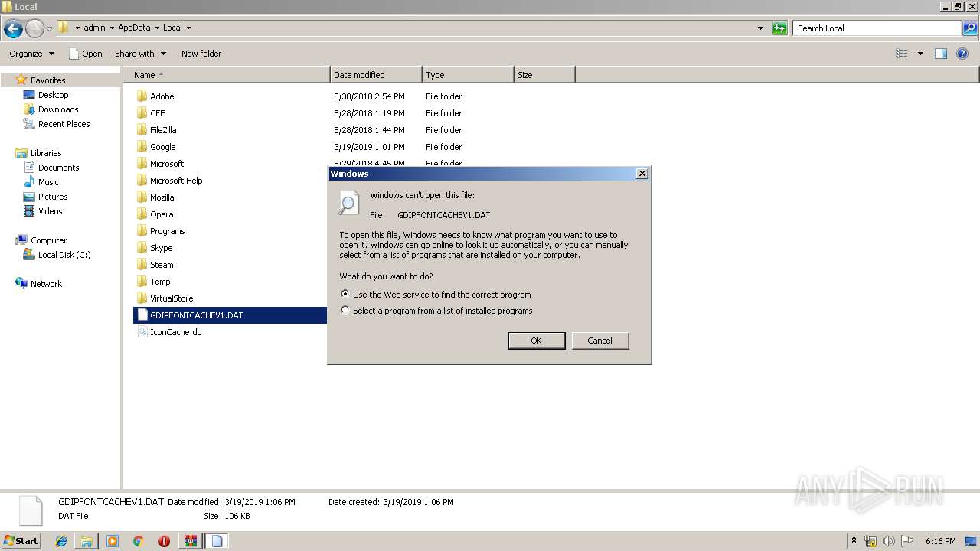This screenshot has height=551, width=980.
Task: Select Network in navigation pane
Action: coord(46,284)
